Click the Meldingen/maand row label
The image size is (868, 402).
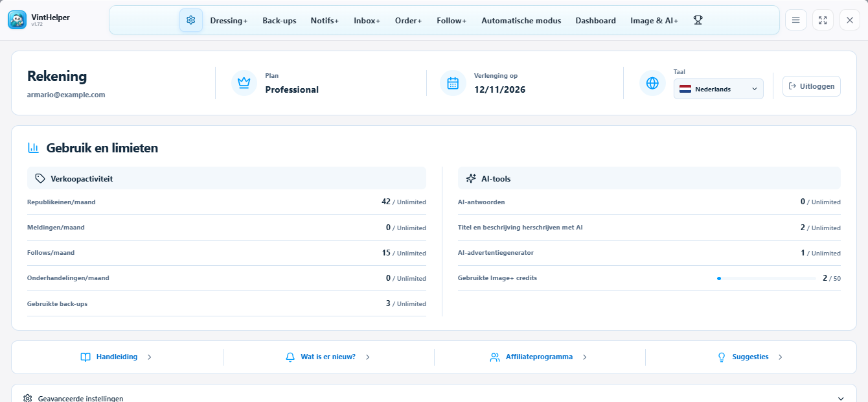point(56,228)
